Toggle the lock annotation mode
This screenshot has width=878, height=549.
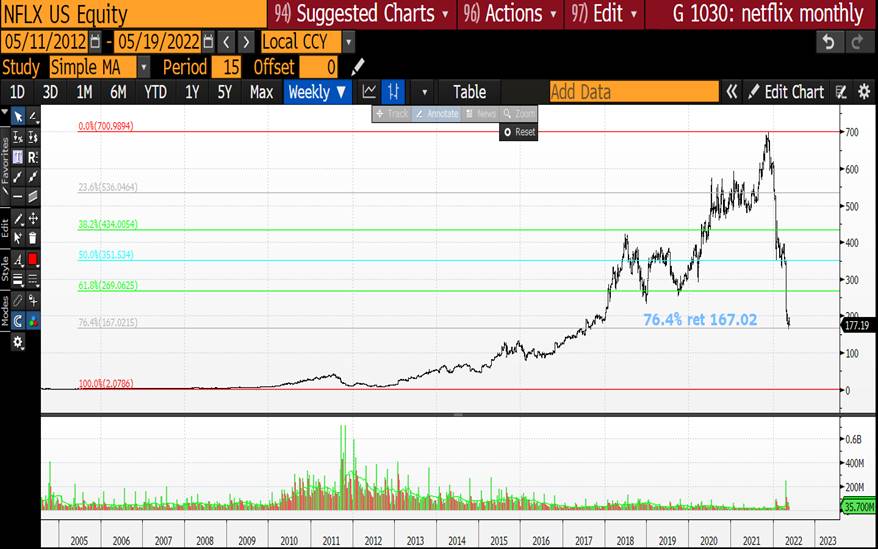pyautogui.click(x=33, y=300)
